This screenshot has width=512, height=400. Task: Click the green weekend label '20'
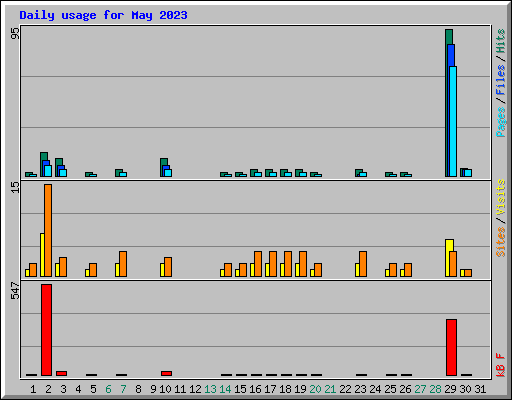click(x=315, y=389)
